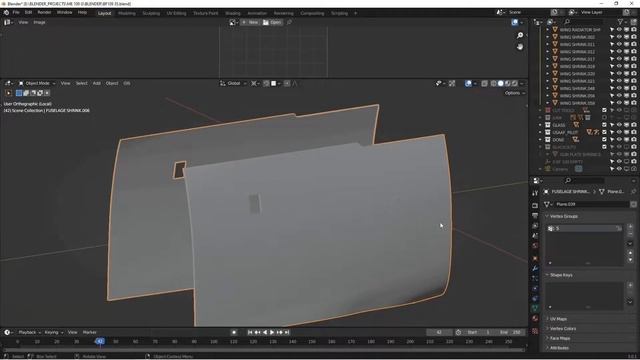Toggle snapping magnet in viewport header

(x=266, y=83)
